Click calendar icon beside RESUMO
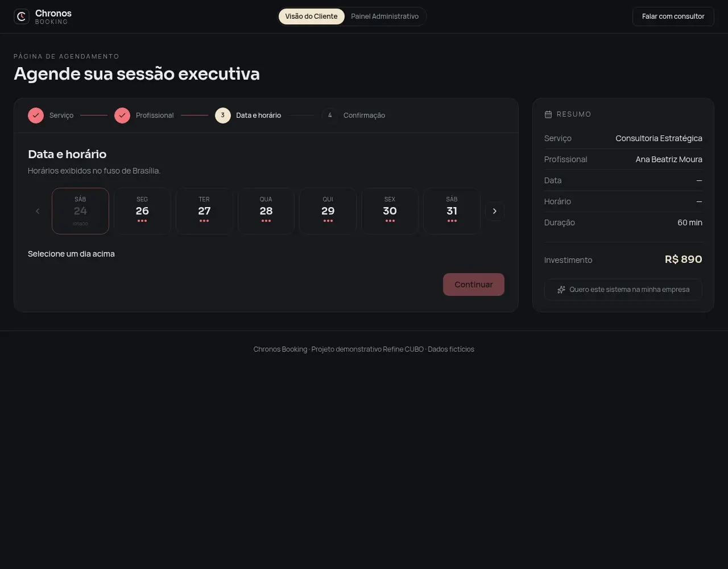This screenshot has width=728, height=569. (x=548, y=114)
